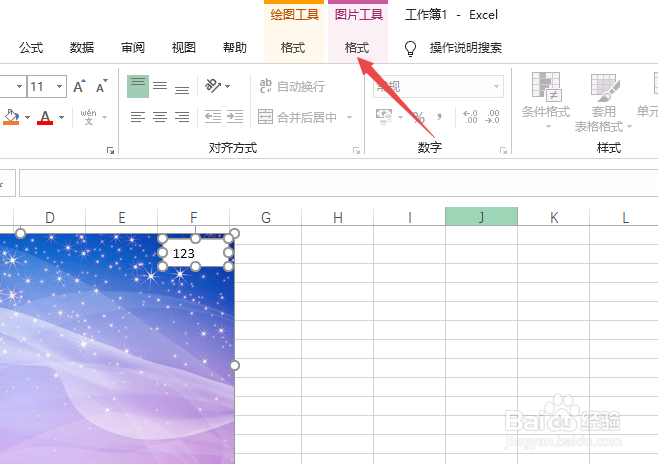Viewport: 658px width, 464px height.
Task: Click increase decimal icon
Action: pyautogui.click(x=470, y=117)
